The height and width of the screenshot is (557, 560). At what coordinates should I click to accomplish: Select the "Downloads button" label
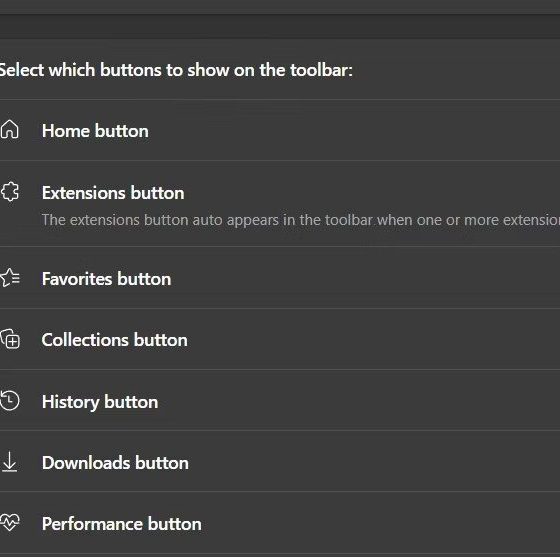point(115,463)
